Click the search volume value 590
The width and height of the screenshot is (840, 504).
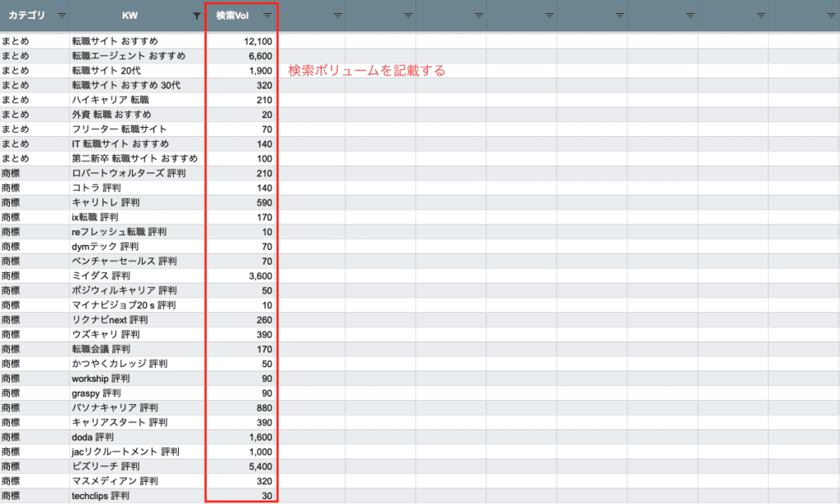click(x=264, y=202)
